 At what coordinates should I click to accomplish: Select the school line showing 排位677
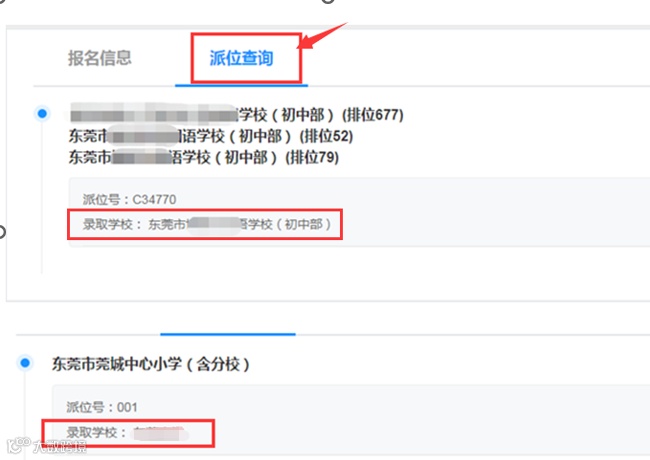(237, 115)
